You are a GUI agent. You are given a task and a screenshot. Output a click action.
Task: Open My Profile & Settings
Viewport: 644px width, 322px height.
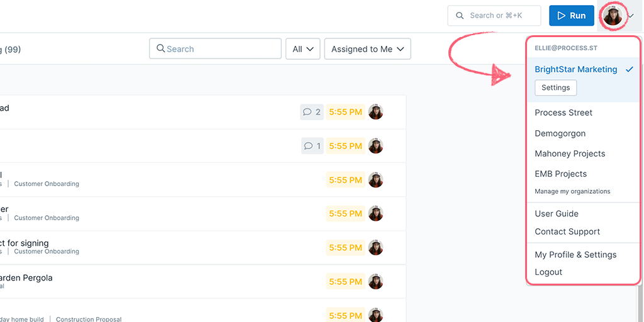(575, 255)
